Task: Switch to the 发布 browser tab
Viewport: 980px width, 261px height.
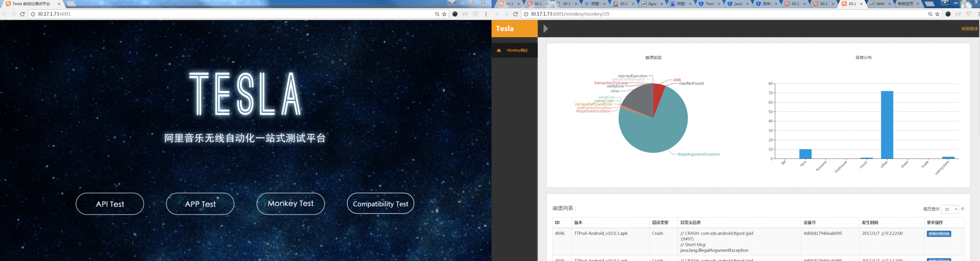Action: pyautogui.click(x=766, y=4)
